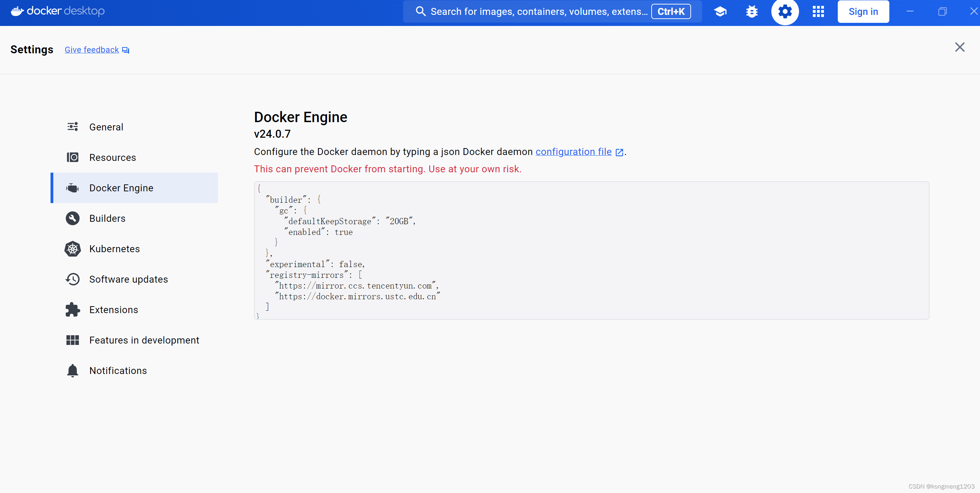Focus the search bar for images and containers

point(538,11)
